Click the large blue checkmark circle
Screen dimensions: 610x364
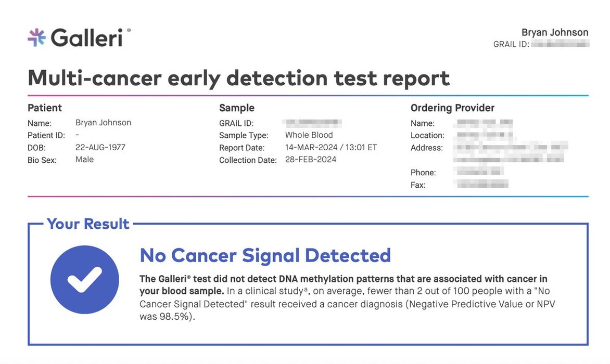coord(85,280)
